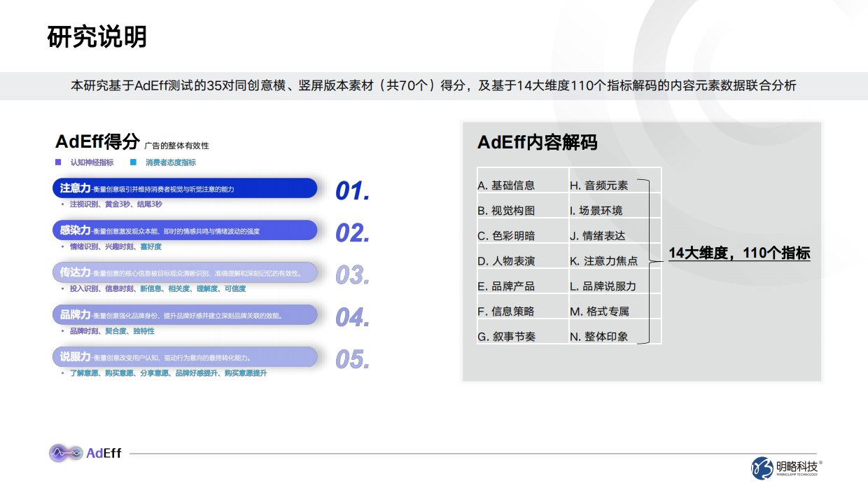Select the 品牌力 bar
Screen dimensions: 868x488
(185, 314)
